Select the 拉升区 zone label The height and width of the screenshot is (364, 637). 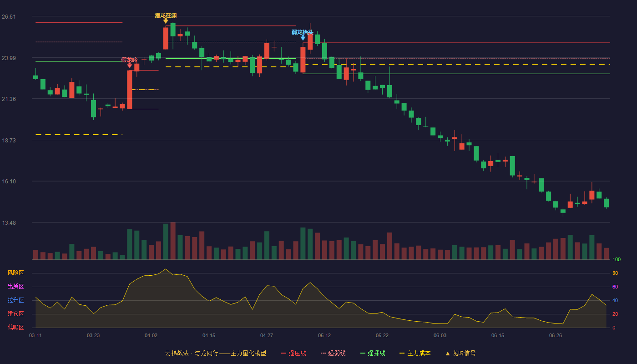click(x=15, y=300)
